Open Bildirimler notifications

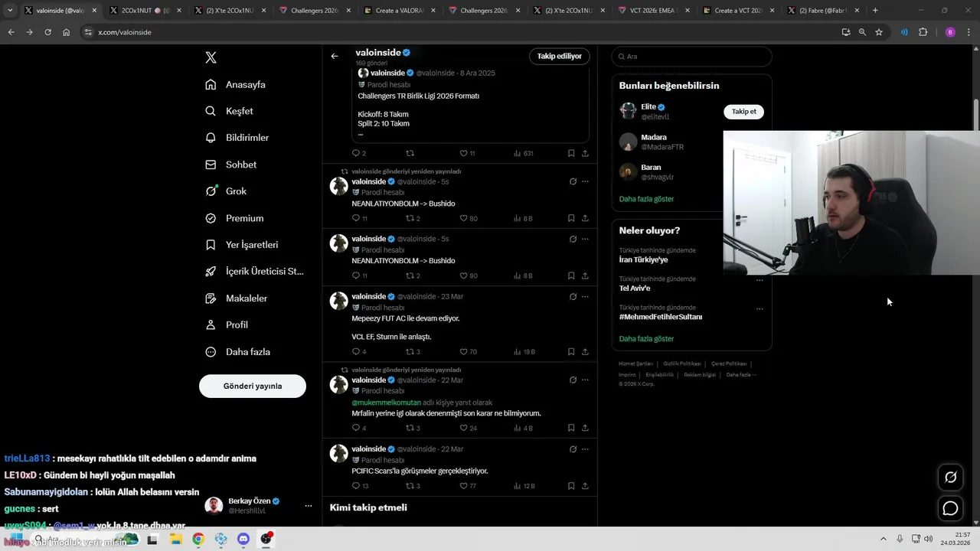(237, 138)
